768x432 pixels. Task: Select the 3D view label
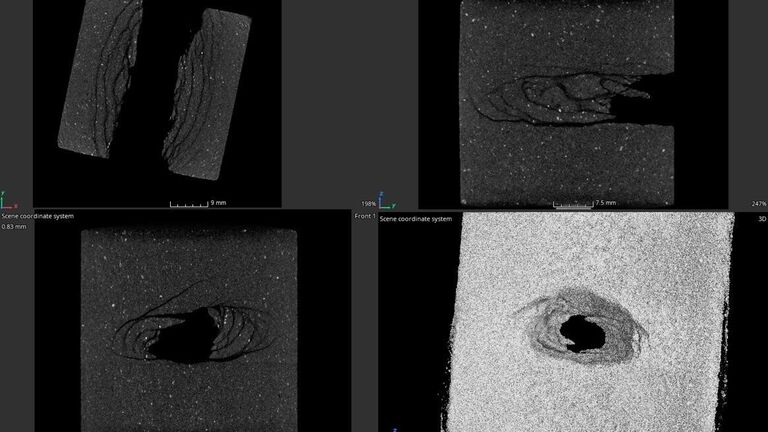[x=761, y=217]
